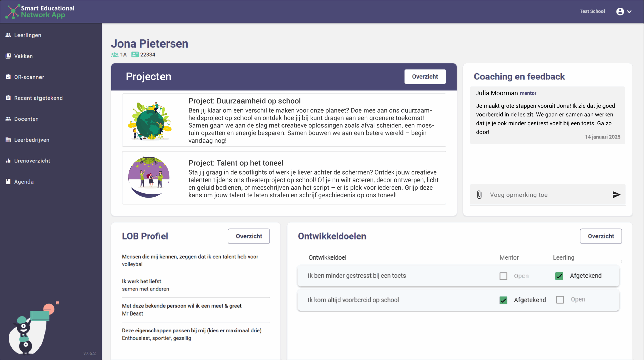644x360 pixels.
Task: Open Project: Duurzaamheid op school title
Action: coord(245,101)
